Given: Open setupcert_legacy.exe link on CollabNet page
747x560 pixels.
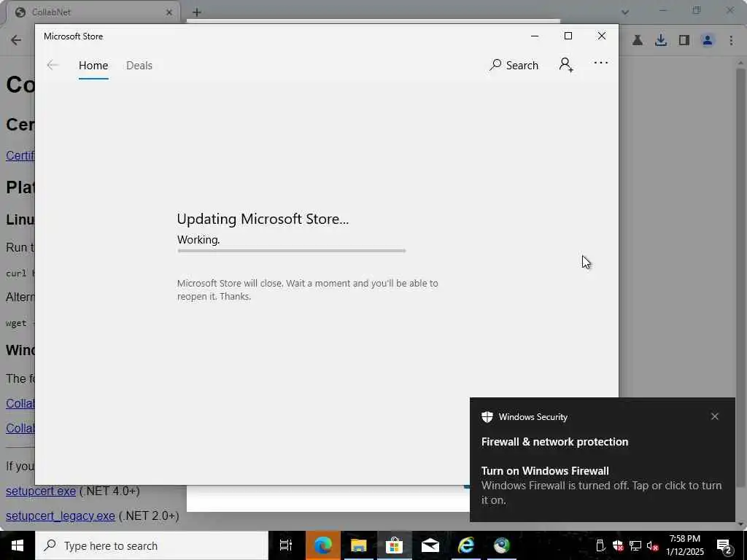Looking at the screenshot, I should click(61, 516).
